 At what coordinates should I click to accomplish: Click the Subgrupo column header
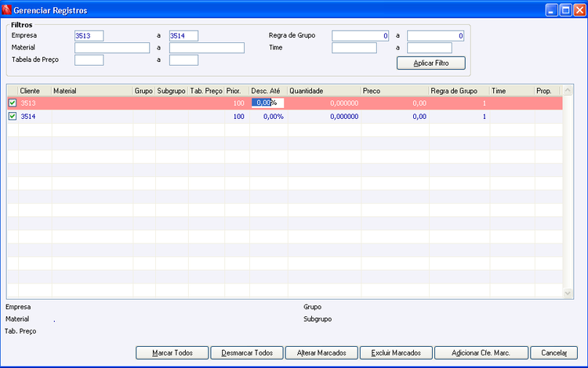(x=172, y=91)
